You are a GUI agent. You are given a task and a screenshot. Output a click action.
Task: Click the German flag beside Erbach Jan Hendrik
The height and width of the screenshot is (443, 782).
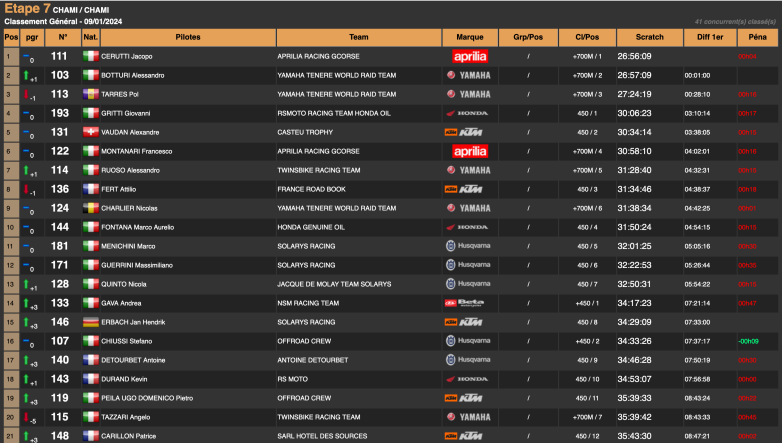pos(91,322)
